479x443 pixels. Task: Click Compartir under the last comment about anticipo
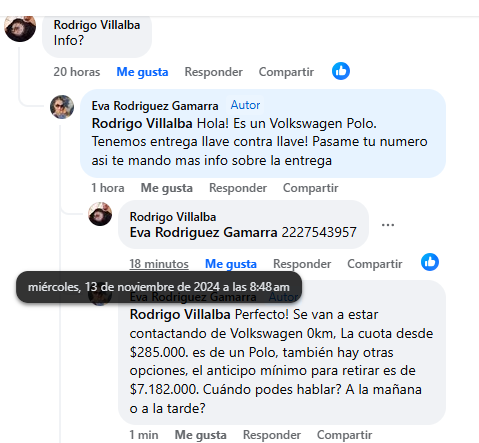tap(345, 435)
